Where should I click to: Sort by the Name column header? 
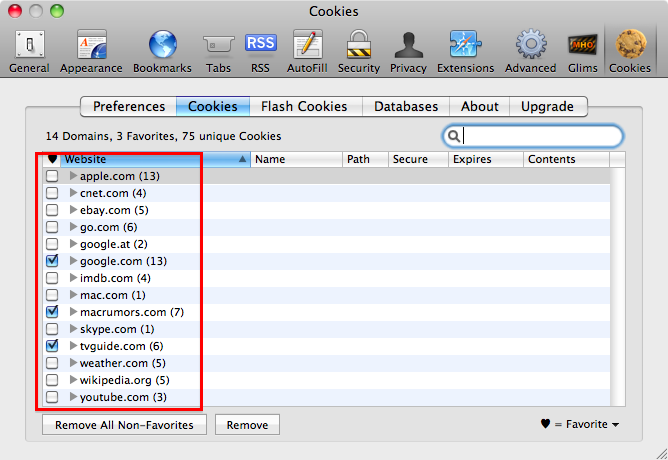pyautogui.click(x=297, y=159)
